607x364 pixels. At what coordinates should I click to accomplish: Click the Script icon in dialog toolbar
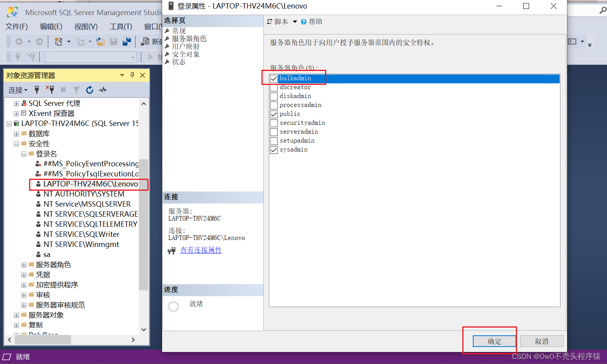[x=270, y=22]
